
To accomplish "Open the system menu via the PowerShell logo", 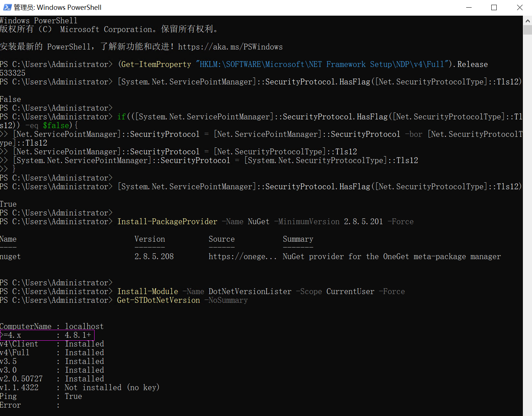I will click(x=7, y=7).
